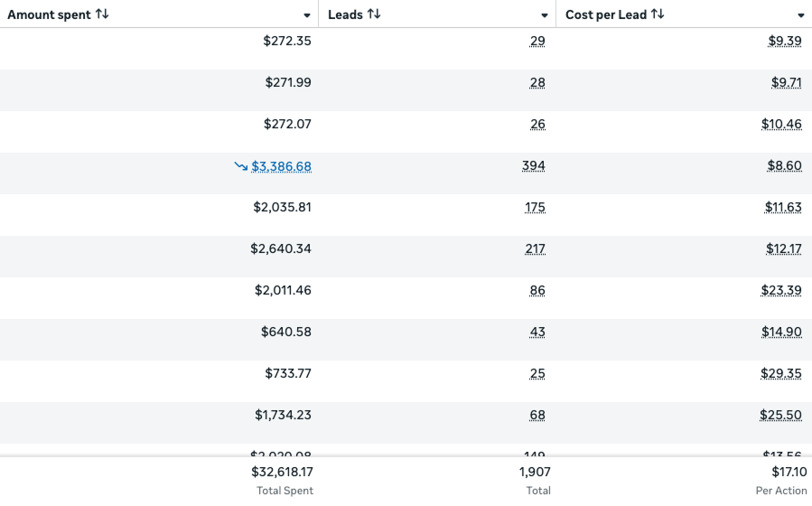Click the Leads sort arrows icon

point(374,14)
